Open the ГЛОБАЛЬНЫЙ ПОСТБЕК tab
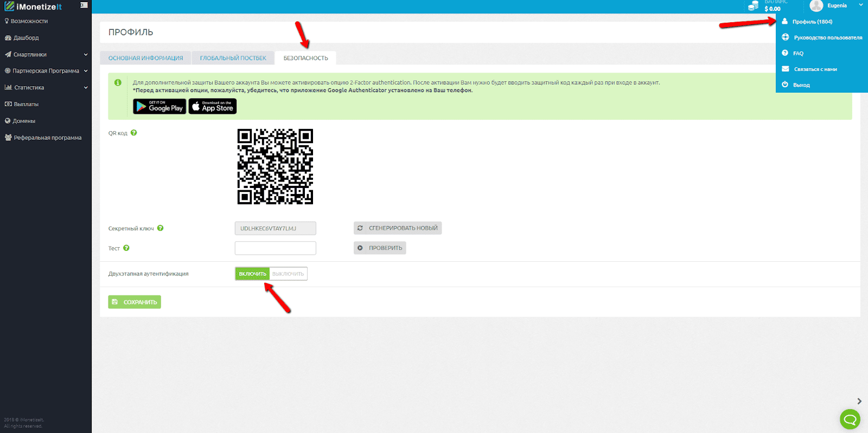The image size is (868, 433). tap(233, 58)
